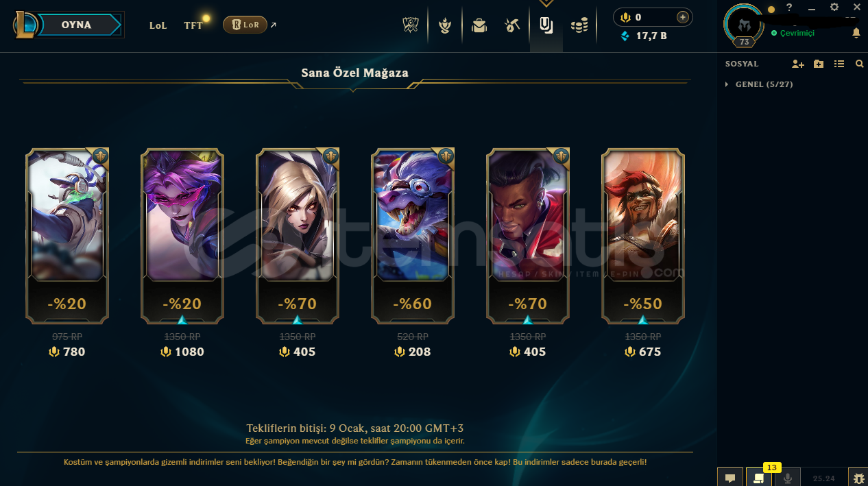The height and width of the screenshot is (486, 868).
Task: Open the chat bubble icon
Action: point(730,478)
